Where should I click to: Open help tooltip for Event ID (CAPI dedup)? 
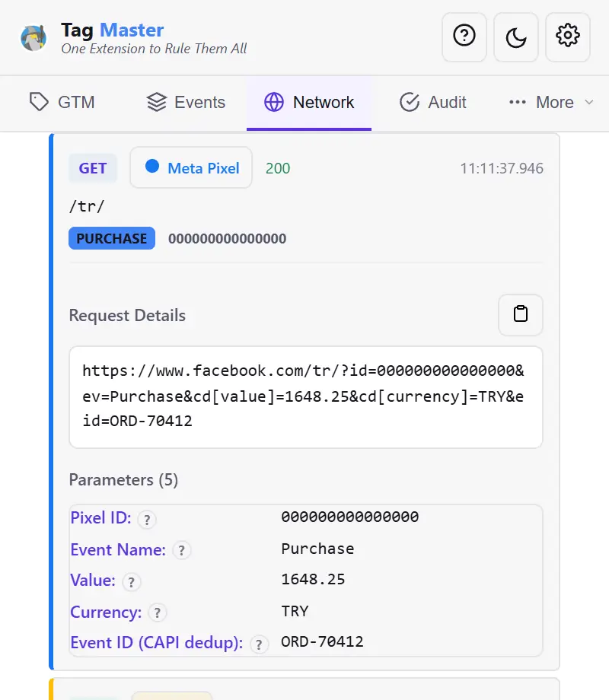click(259, 644)
